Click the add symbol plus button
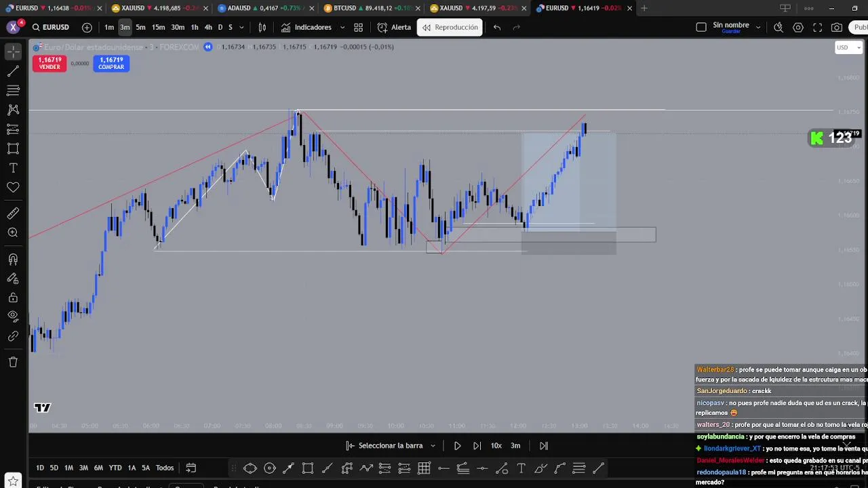The height and width of the screenshot is (488, 868). pos(87,27)
